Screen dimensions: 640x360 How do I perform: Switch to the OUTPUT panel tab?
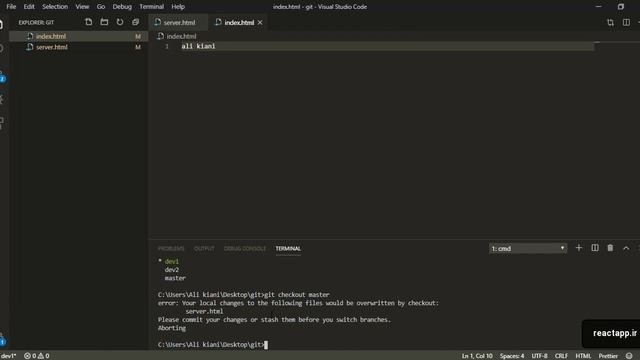click(204, 248)
